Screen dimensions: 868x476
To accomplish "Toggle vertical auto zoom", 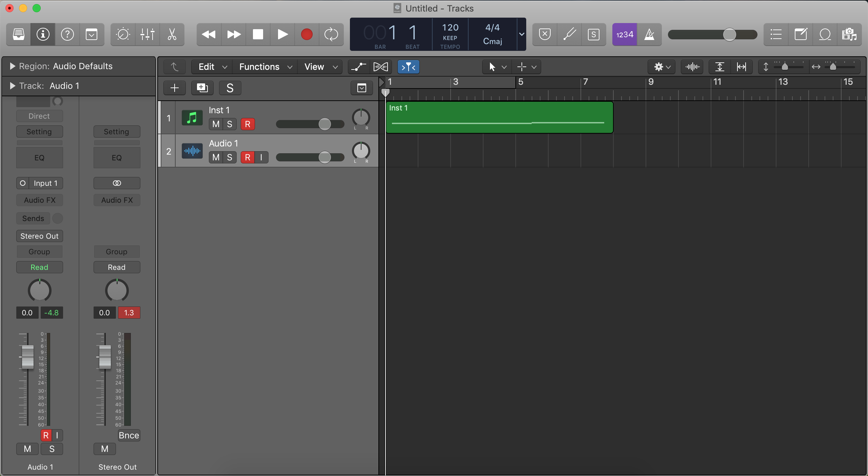I will [x=720, y=67].
